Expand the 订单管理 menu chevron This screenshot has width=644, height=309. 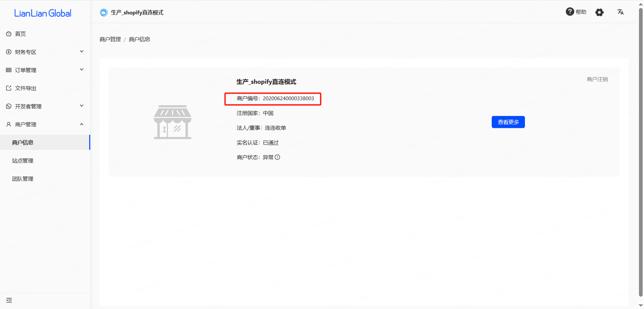pyautogui.click(x=82, y=70)
